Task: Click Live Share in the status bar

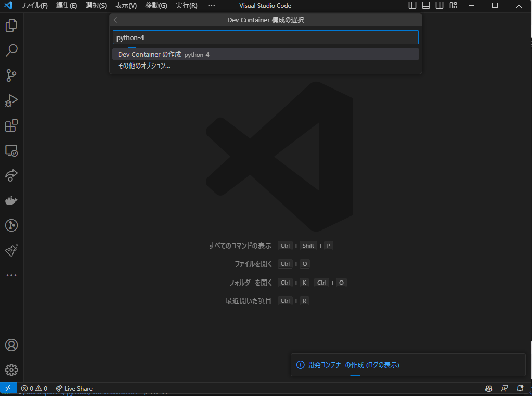Action: tap(74, 388)
